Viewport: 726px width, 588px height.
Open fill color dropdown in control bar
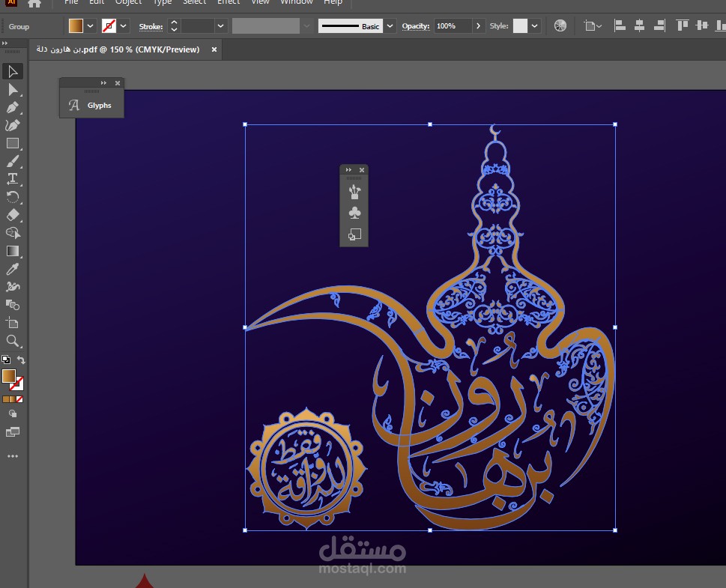pos(91,26)
